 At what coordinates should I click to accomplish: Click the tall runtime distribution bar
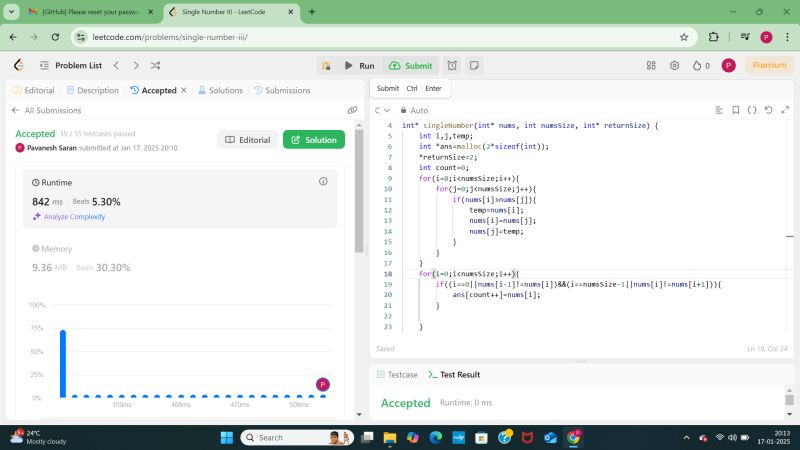[x=62, y=363]
